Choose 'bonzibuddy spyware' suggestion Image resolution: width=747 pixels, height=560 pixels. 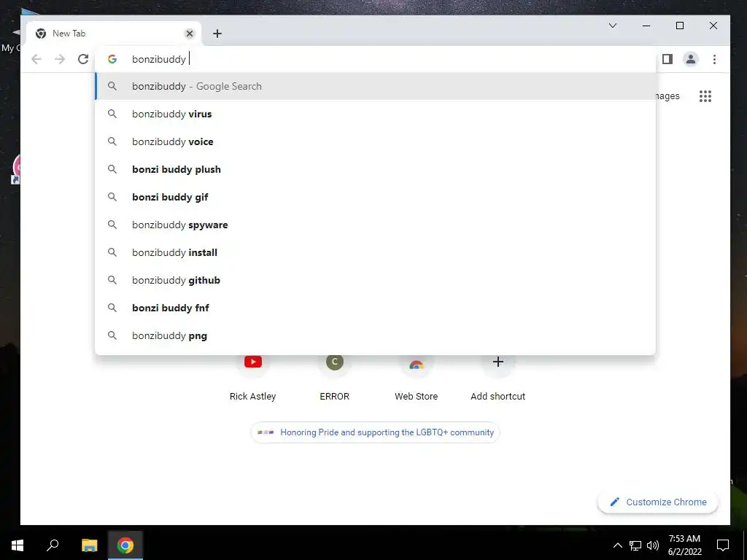376,225
